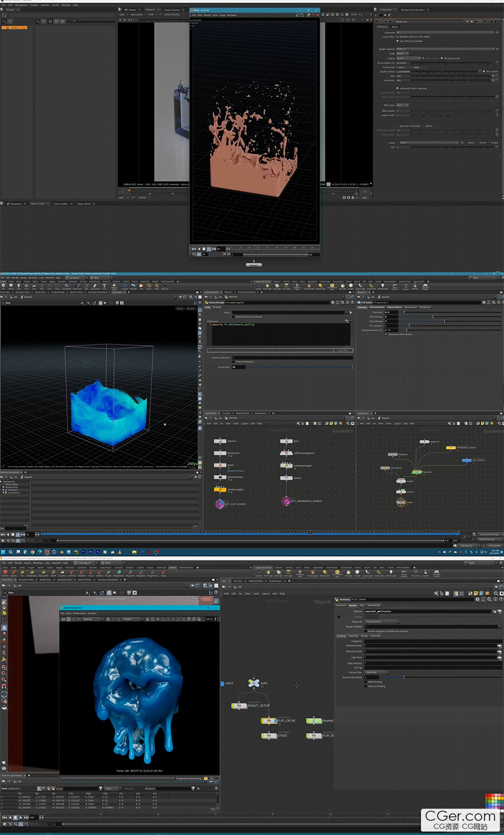
Task: Select the OUT_DIVERGENCE_SOURCE null node
Action: click(x=286, y=501)
